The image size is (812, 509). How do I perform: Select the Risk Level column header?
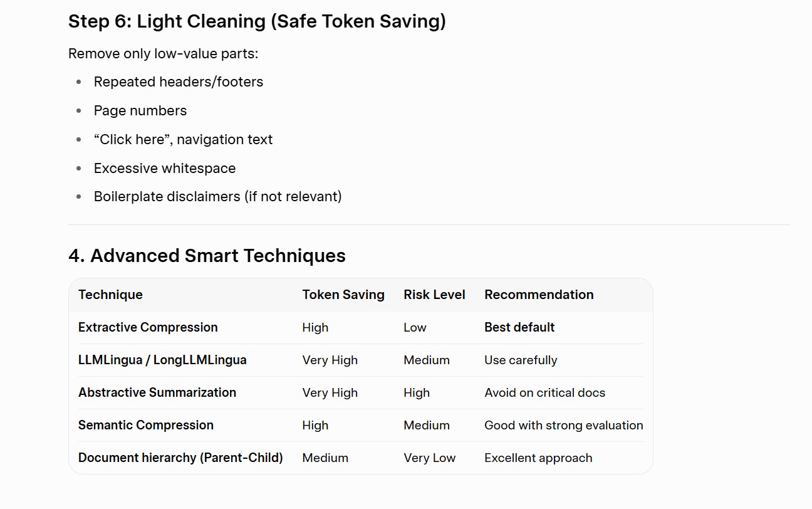434,295
